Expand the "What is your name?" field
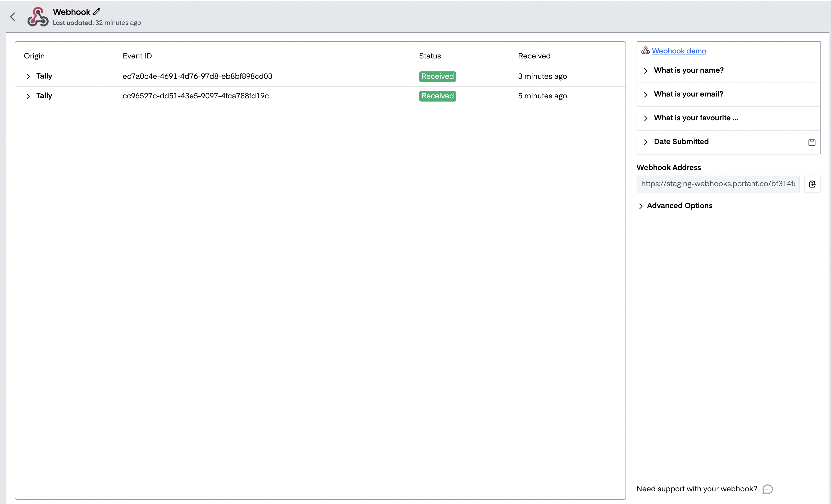The image size is (831, 504). (x=646, y=71)
